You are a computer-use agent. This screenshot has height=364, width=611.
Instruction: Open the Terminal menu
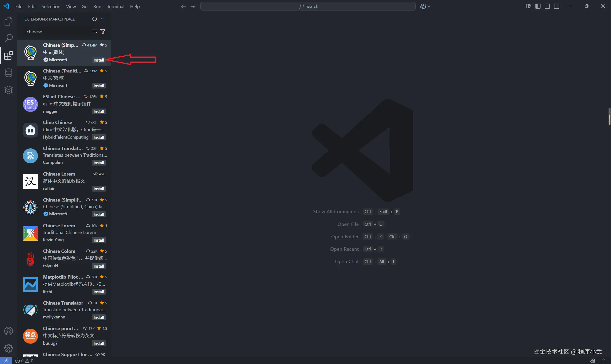[x=115, y=6]
